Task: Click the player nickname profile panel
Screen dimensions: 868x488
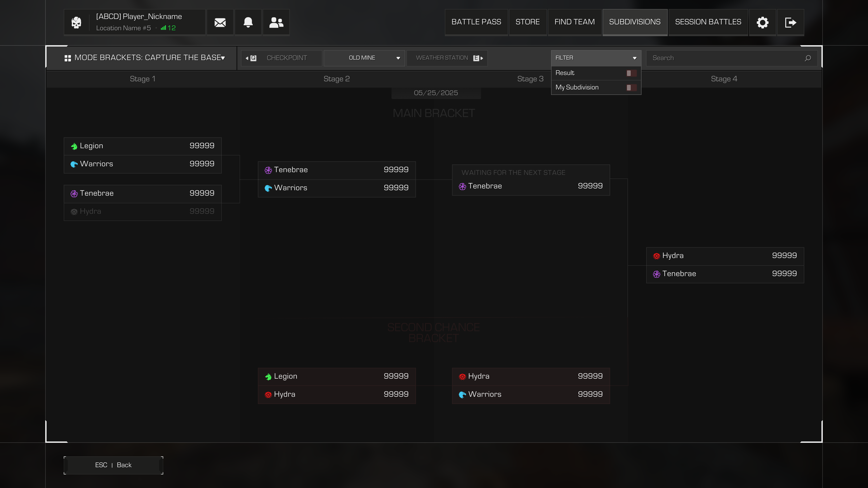Action: (x=134, y=22)
